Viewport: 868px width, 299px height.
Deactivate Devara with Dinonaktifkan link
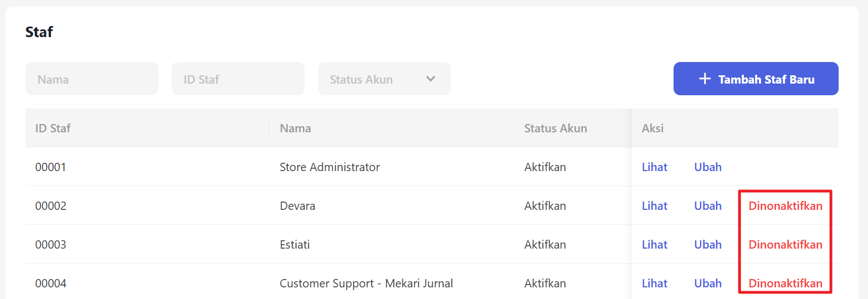[x=785, y=206]
